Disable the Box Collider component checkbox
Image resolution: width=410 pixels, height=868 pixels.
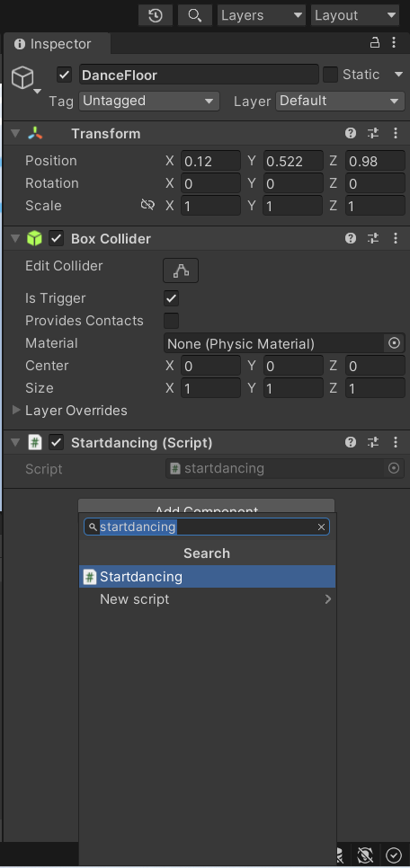pyautogui.click(x=57, y=239)
